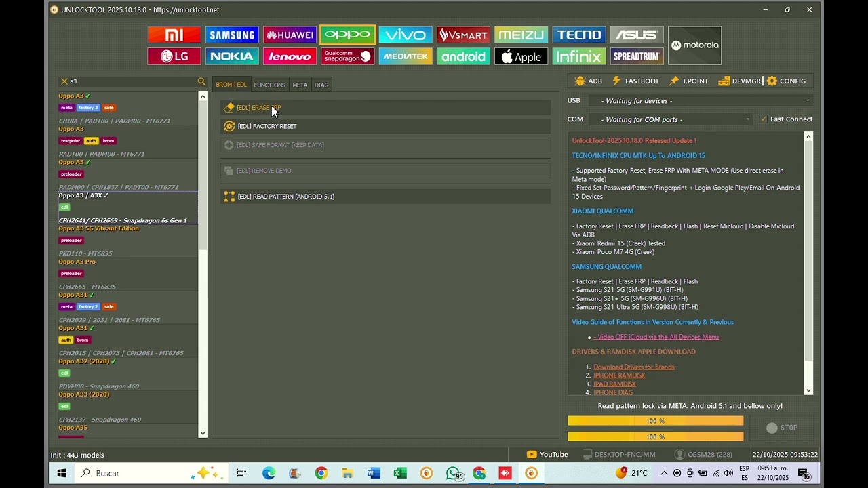This screenshot has height=488, width=868.
Task: Select the Oppo A32 (2020) model
Action: click(x=127, y=373)
